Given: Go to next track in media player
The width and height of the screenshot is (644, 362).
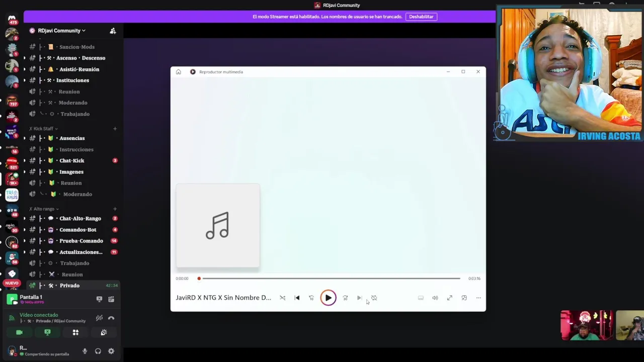Looking at the screenshot, I should (x=359, y=298).
